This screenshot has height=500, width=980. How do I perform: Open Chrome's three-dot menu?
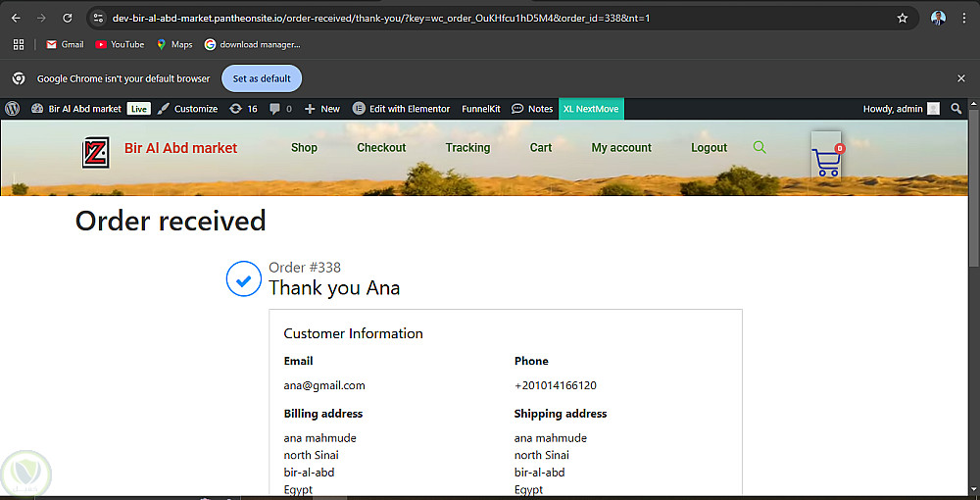click(964, 18)
